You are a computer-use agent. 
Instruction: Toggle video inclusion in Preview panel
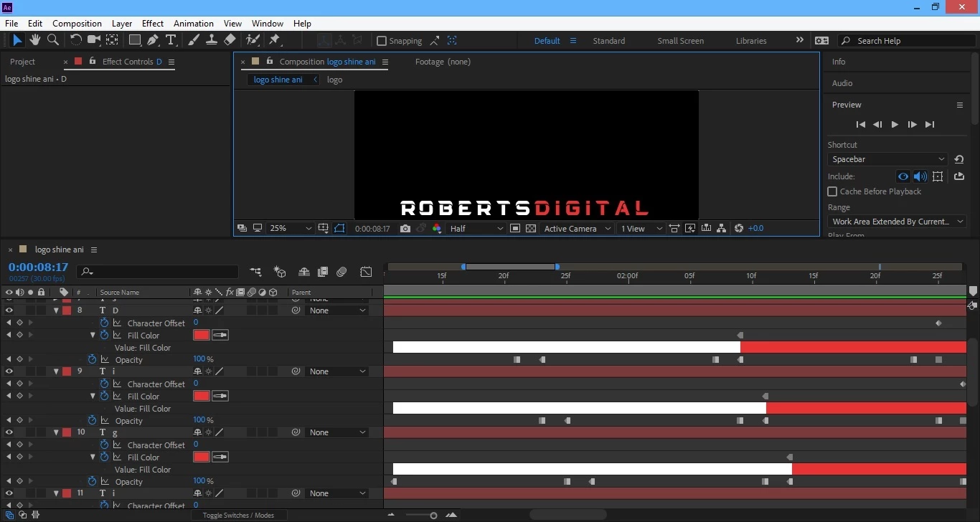pos(903,176)
